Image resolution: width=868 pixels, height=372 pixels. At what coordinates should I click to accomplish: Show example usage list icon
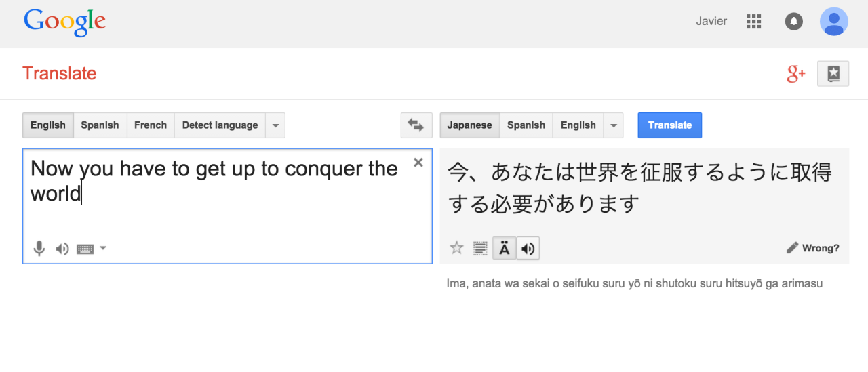click(480, 248)
